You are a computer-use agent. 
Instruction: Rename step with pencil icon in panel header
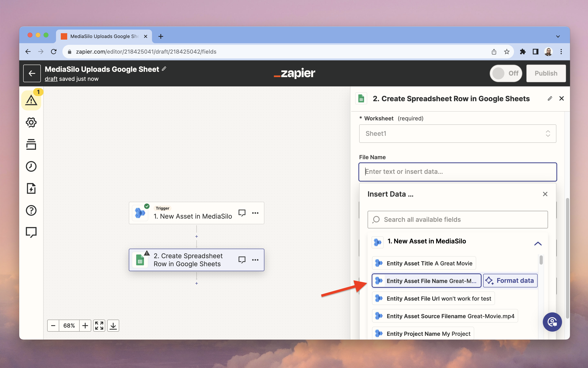click(550, 99)
